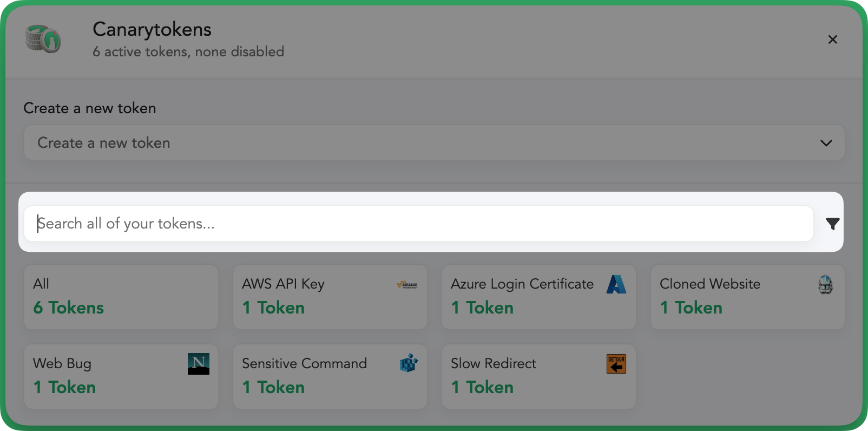Screen dimensions: 868x431
Task: Click the dropdown chevron arrow
Action: click(x=826, y=143)
